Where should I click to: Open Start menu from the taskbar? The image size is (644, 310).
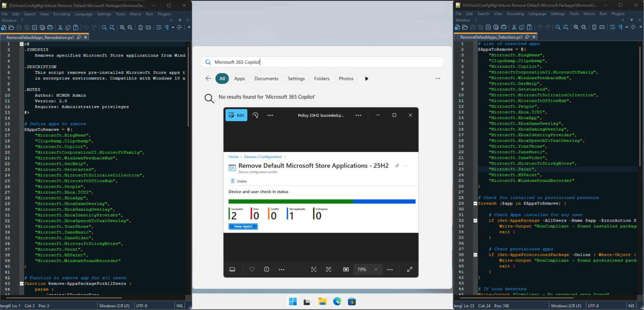(x=293, y=301)
